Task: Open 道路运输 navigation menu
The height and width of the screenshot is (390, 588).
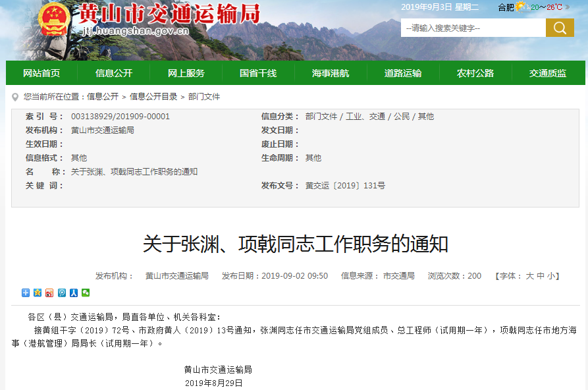Action: (x=403, y=73)
